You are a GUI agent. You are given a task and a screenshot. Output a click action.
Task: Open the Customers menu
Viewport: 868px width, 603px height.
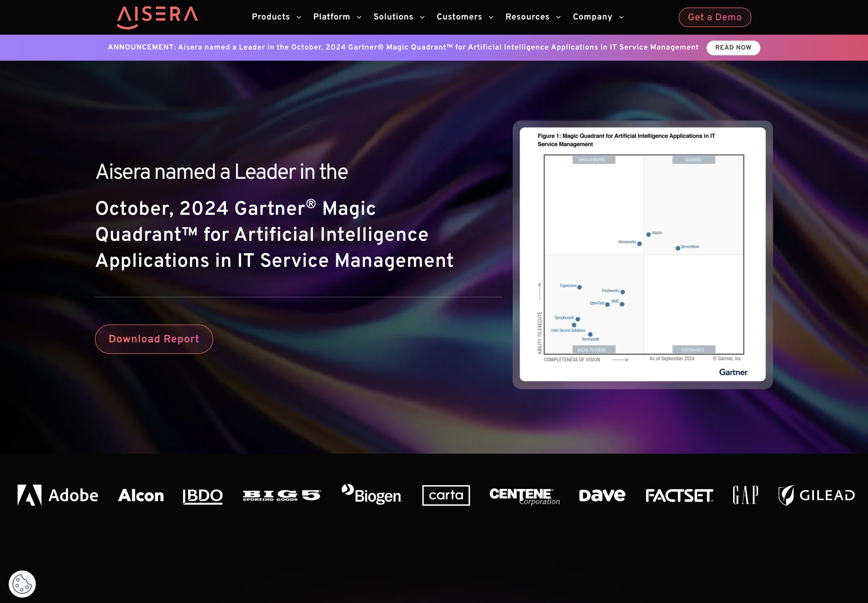click(459, 17)
